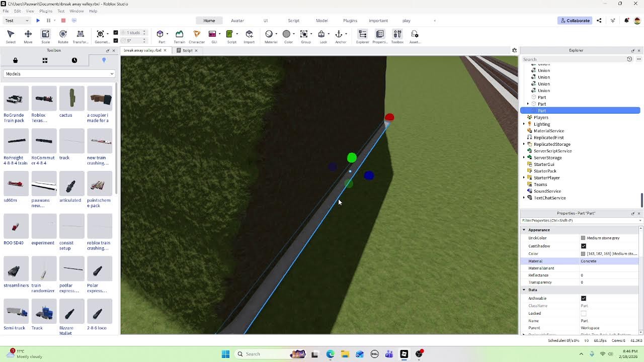644x362 pixels.
Task: Toggle the Properties panel button
Action: (380, 36)
